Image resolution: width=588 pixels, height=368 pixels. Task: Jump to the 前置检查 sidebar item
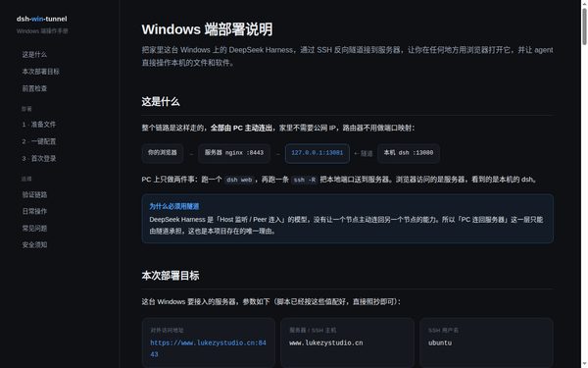coord(34,88)
